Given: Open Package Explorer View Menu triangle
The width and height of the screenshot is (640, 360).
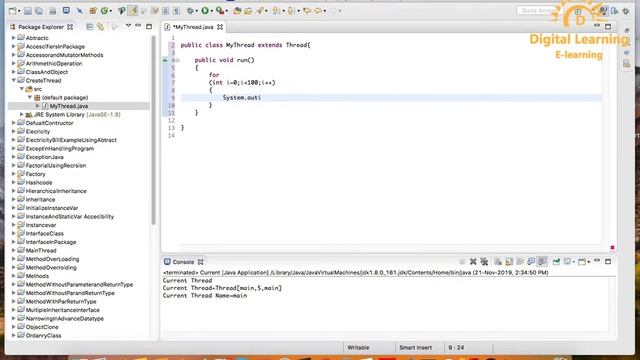Looking at the screenshot, I should [128, 26].
